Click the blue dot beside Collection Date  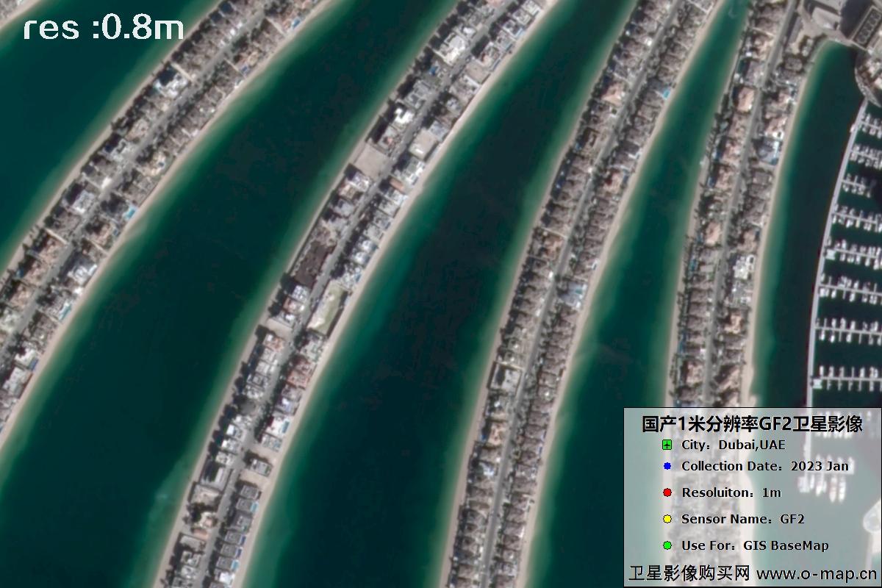(x=667, y=466)
